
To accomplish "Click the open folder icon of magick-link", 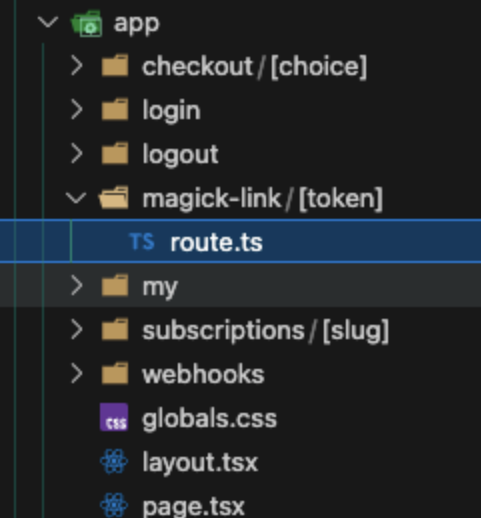I will pos(114,198).
